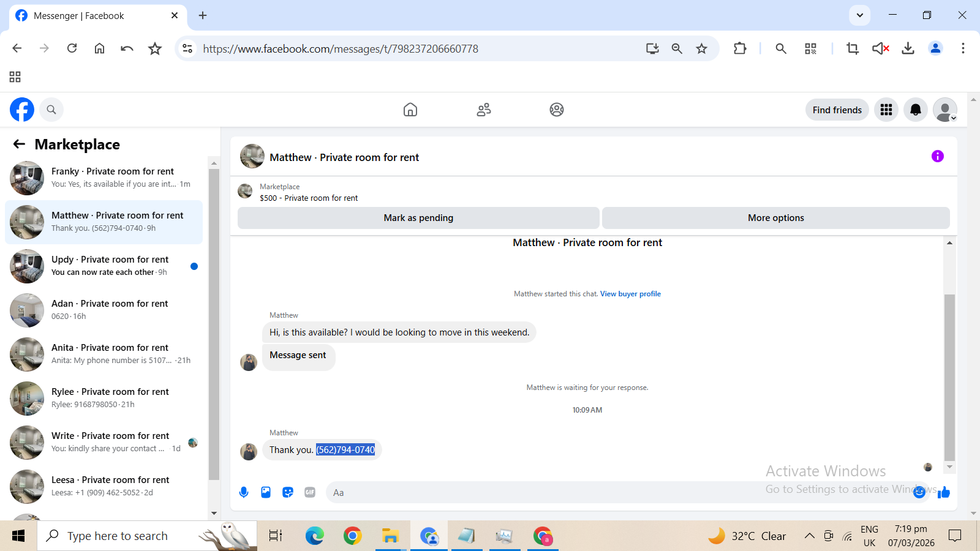980x551 pixels.
Task: Click the address bar URL
Action: point(341,49)
